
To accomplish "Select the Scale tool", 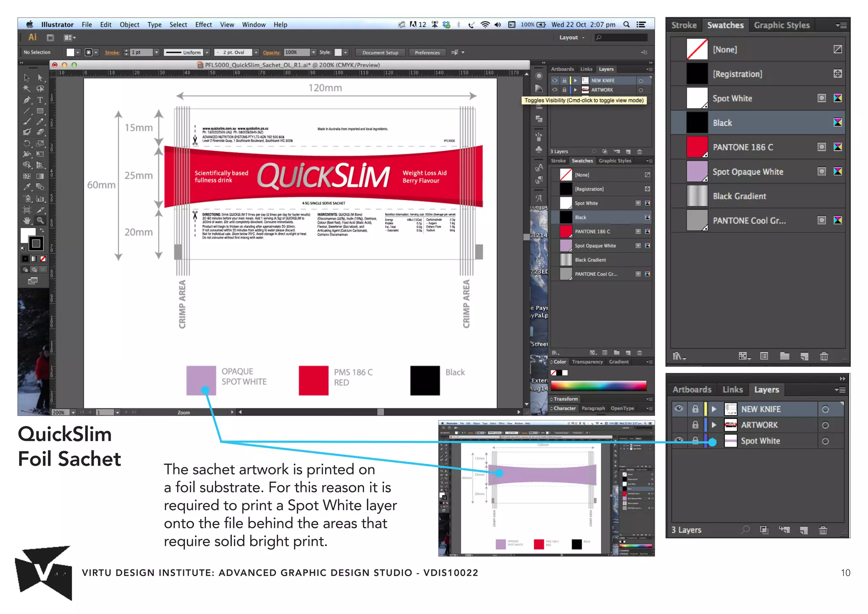I will [40, 143].
